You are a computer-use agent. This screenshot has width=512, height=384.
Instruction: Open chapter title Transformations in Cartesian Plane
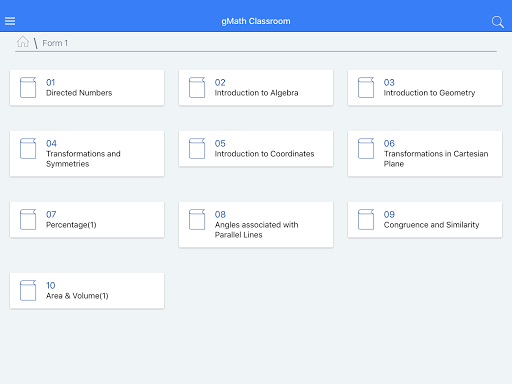coord(436,159)
